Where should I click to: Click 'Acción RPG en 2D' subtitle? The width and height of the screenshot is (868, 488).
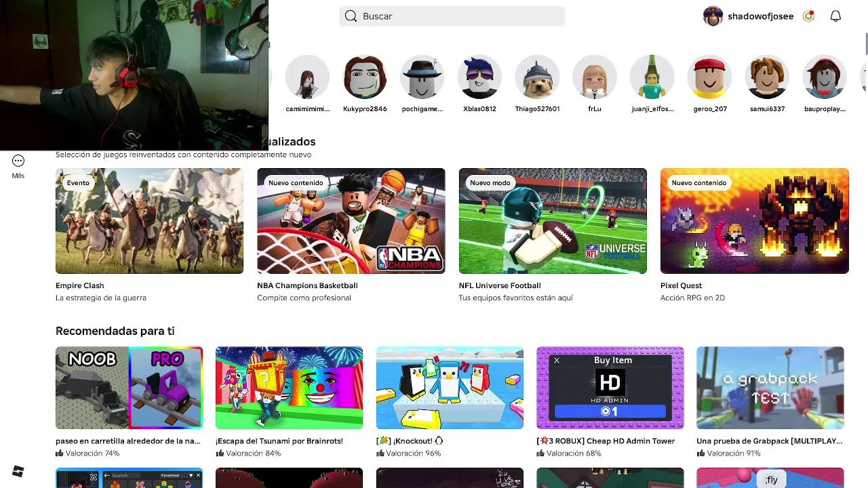(x=692, y=298)
